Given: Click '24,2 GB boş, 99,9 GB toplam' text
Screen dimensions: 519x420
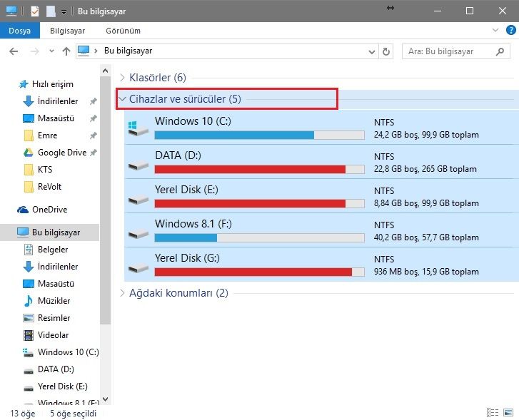Looking at the screenshot, I should tap(426, 135).
